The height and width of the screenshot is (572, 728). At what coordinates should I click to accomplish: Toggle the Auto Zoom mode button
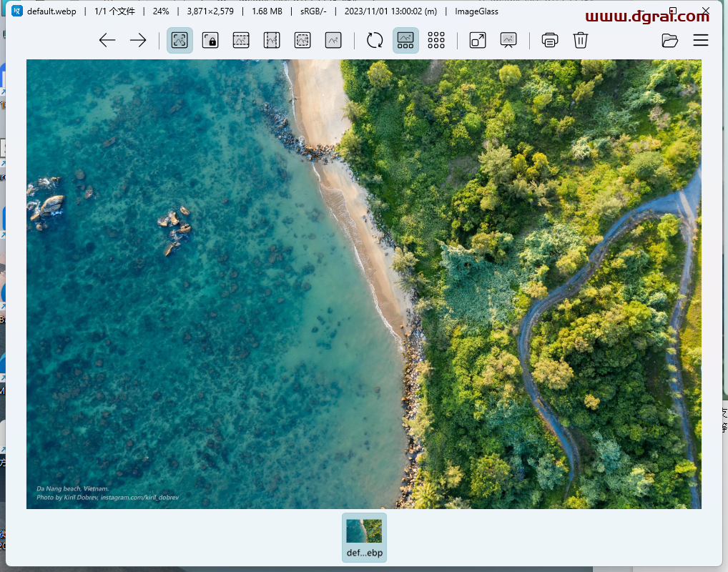tap(179, 40)
